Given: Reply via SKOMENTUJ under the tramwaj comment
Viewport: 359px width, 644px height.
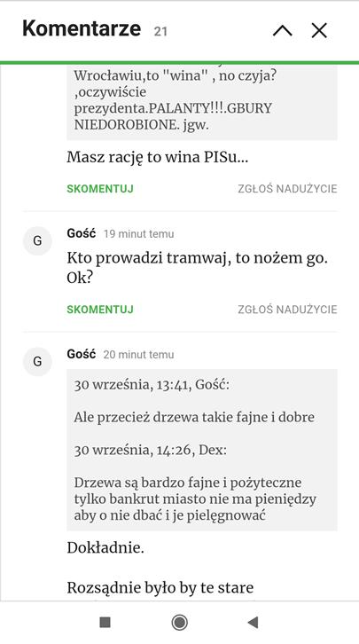Looking at the screenshot, I should pos(100,310).
